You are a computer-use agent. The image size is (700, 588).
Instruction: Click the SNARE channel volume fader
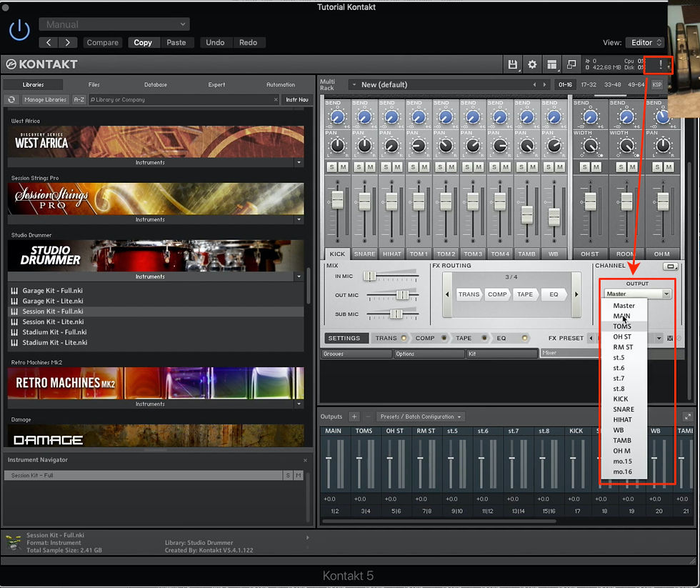coord(364,201)
